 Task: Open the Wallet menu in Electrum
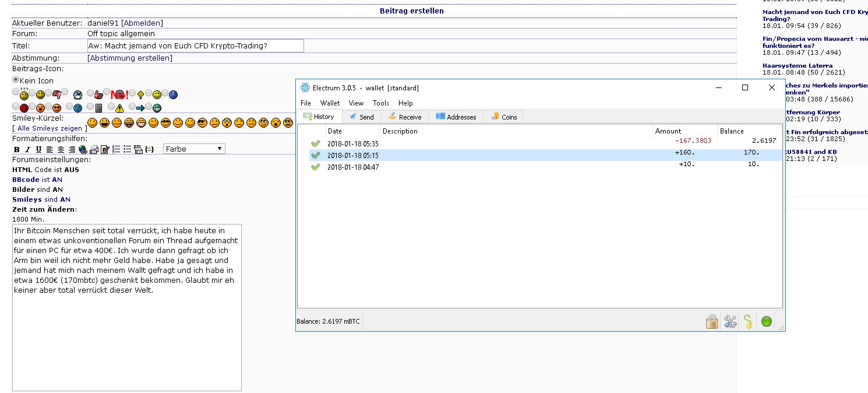(330, 103)
